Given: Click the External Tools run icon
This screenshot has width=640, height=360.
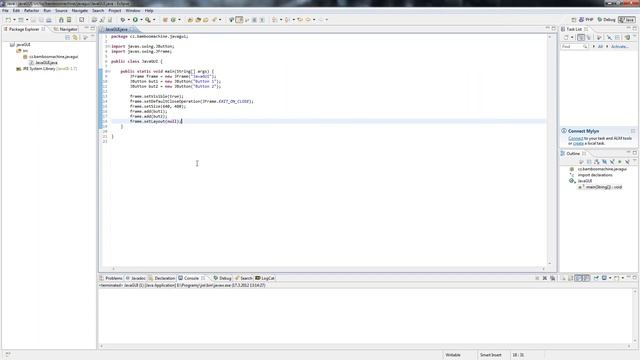Looking at the screenshot, I should click(x=147, y=20).
